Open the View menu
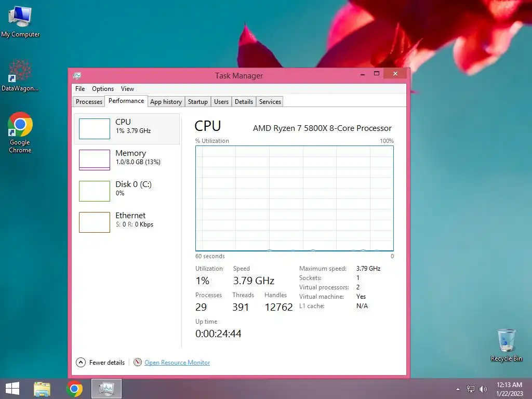532x399 pixels. pos(127,88)
